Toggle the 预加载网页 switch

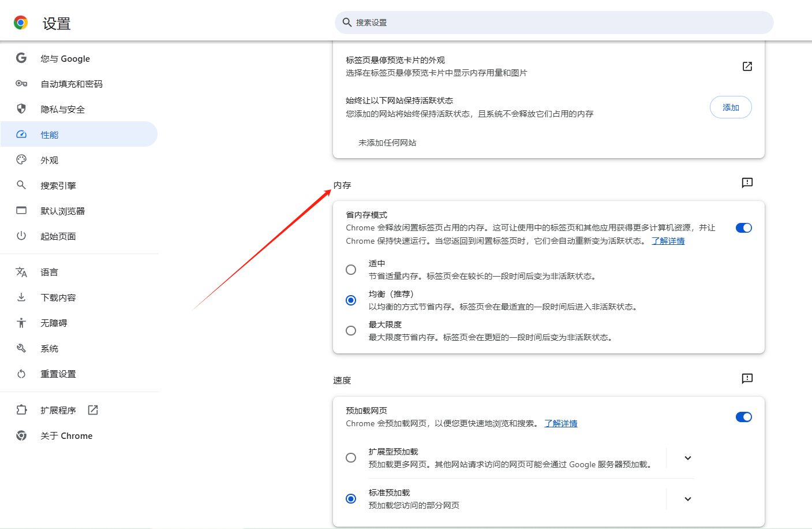click(744, 417)
